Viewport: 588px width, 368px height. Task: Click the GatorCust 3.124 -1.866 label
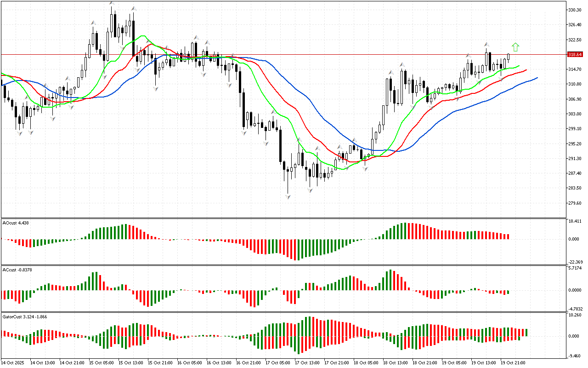coord(24,316)
